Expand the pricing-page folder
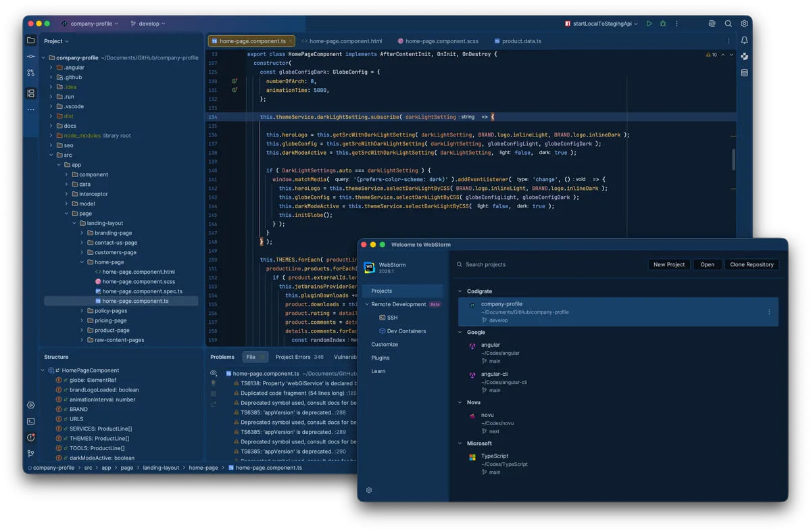The image size is (811, 532). point(82,320)
